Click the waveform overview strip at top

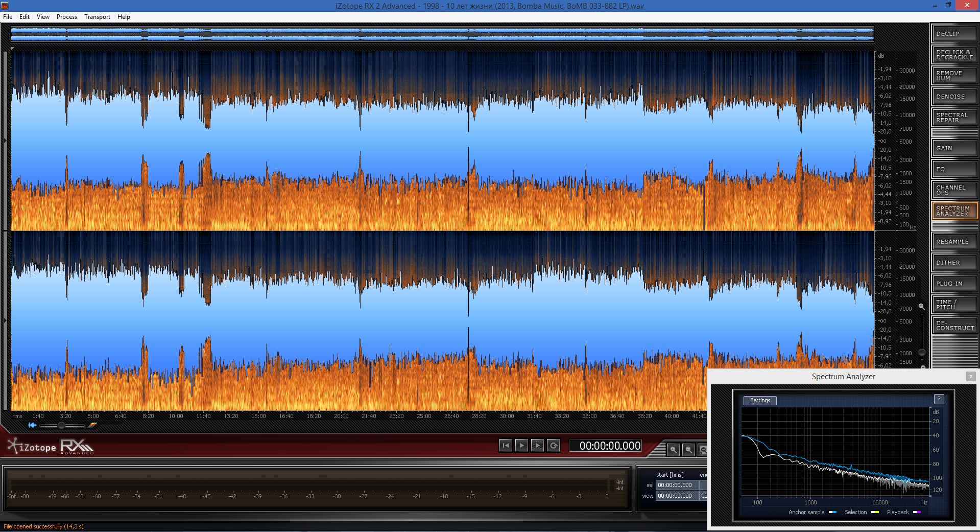click(442, 34)
